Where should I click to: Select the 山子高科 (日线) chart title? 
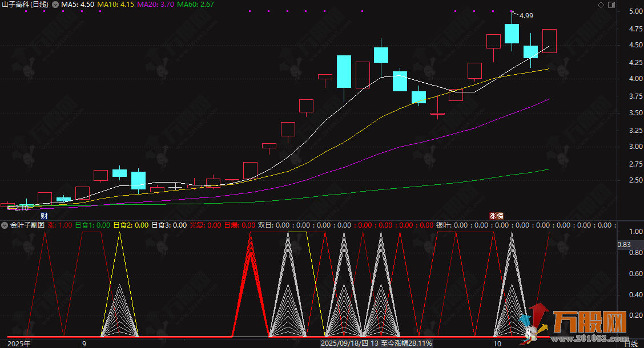[x=25, y=5]
